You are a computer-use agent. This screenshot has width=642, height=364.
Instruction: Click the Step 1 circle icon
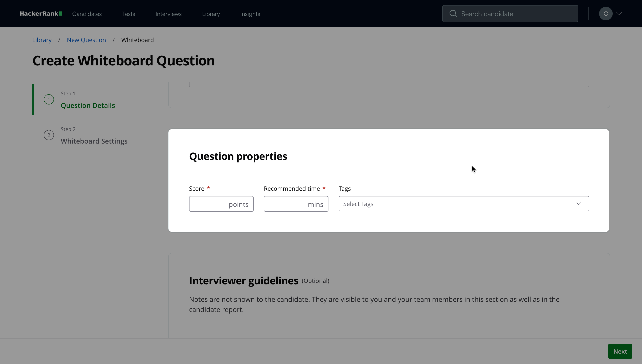coord(49,100)
